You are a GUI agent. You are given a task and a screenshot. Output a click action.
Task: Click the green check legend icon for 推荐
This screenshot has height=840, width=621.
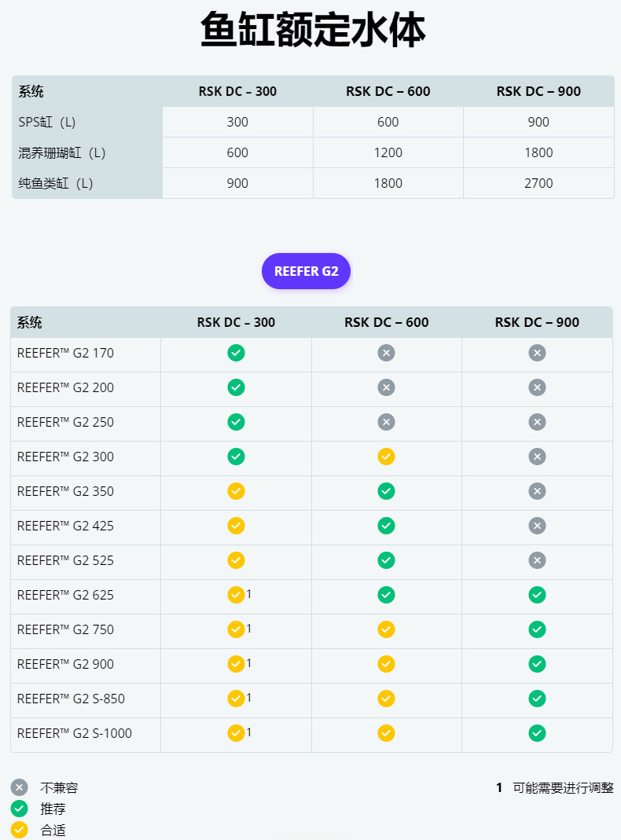click(20, 809)
